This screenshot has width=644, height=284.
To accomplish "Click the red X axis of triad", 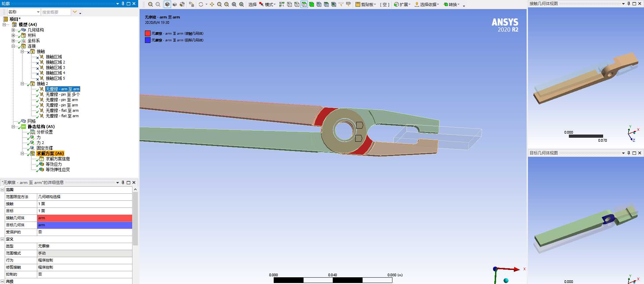I will pyautogui.click(x=509, y=269).
